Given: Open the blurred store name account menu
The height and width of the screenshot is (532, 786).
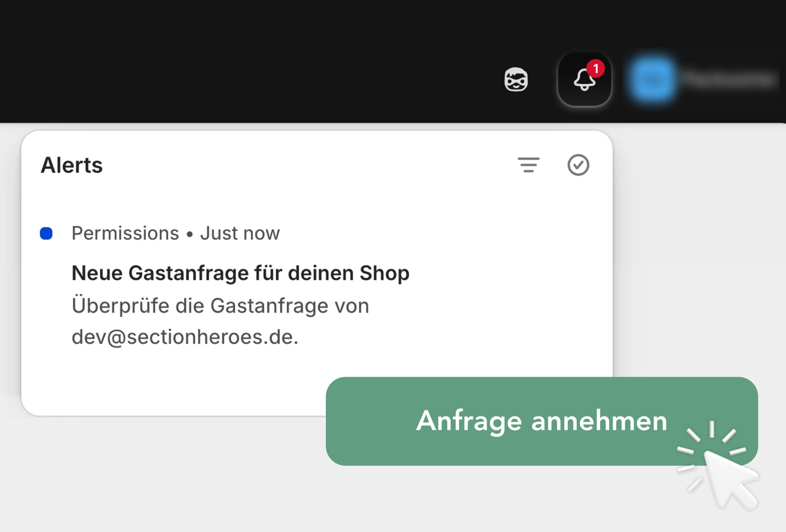Looking at the screenshot, I should (729, 80).
